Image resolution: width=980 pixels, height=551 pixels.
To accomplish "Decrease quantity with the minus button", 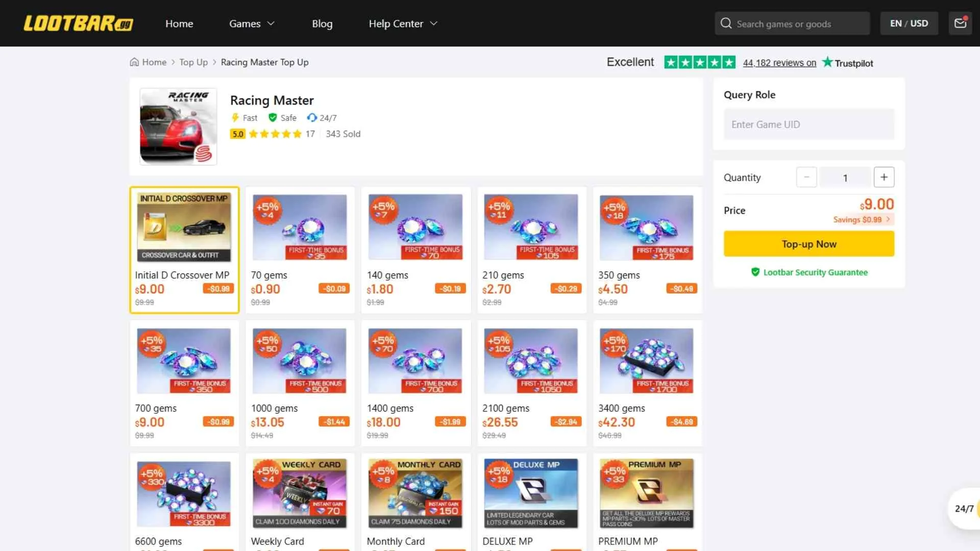I will coord(806,177).
